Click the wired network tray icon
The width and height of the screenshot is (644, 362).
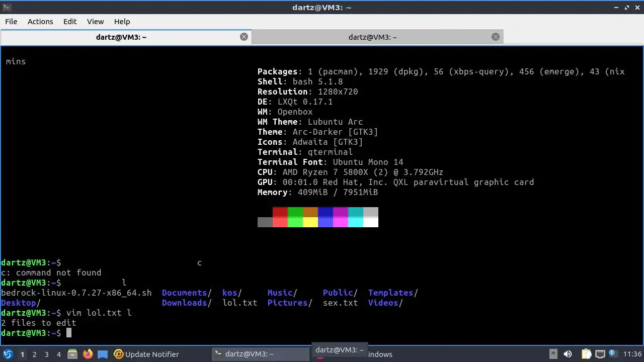pyautogui.click(x=600, y=354)
